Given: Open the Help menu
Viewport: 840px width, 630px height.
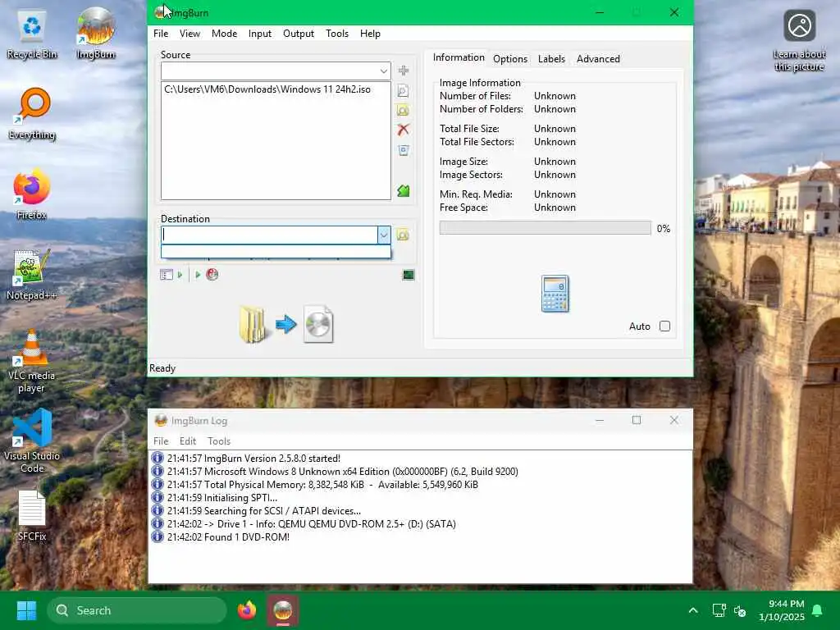Looking at the screenshot, I should [370, 33].
